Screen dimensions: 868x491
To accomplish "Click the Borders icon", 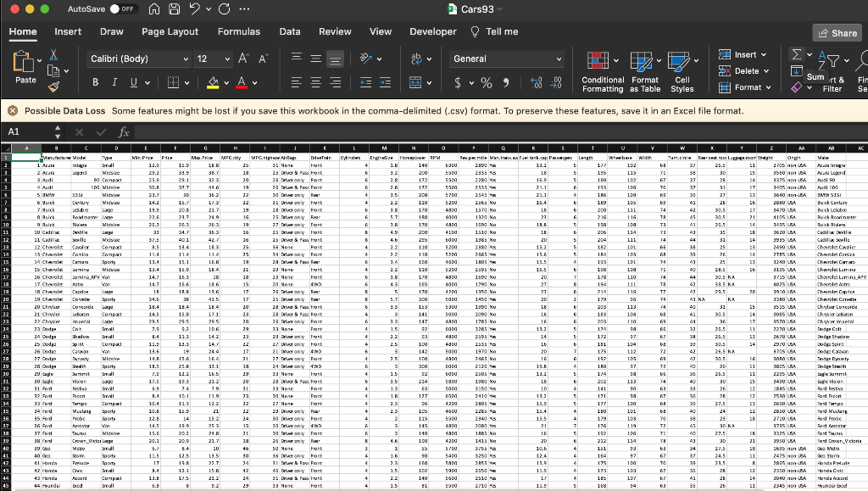I will pyautogui.click(x=173, y=82).
